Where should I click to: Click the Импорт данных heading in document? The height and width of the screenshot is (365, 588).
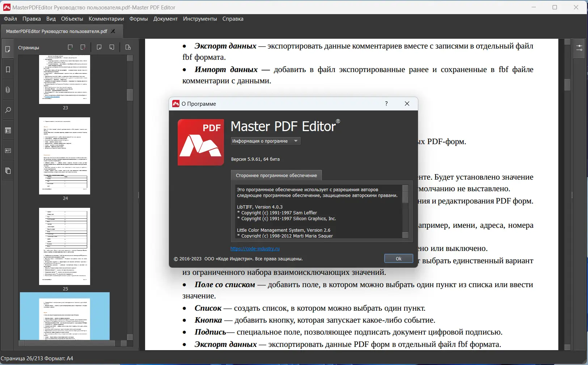(x=226, y=69)
